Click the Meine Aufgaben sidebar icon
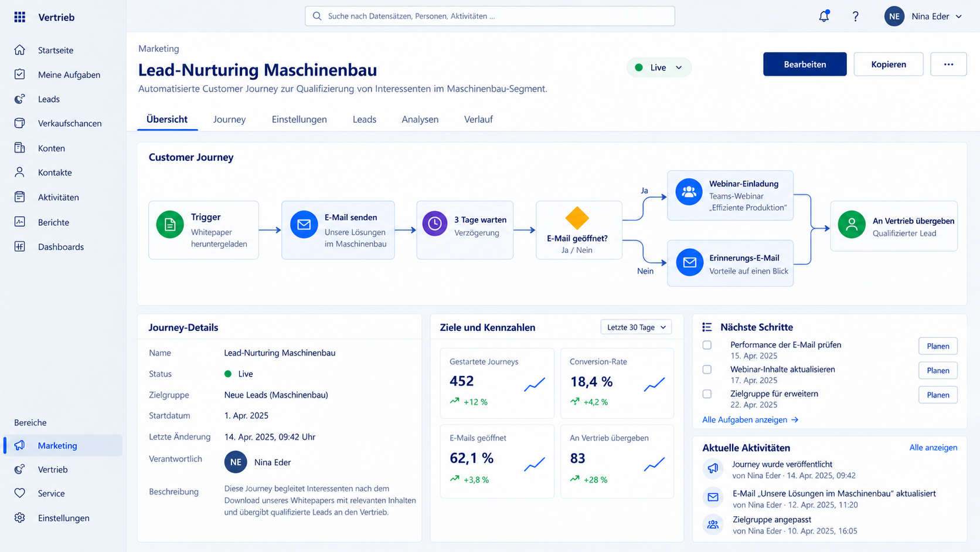Screen dimensions: 980x552 click(x=20, y=74)
